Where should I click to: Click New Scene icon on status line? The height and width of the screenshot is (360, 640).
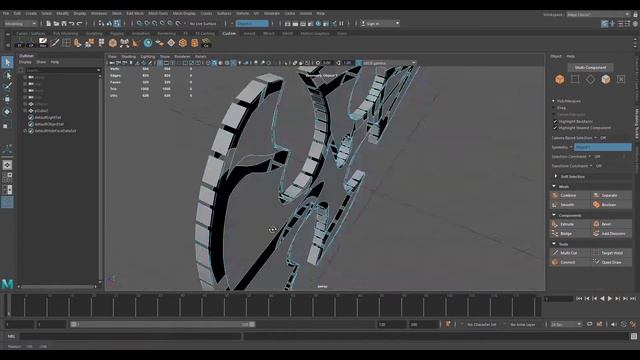[48, 24]
